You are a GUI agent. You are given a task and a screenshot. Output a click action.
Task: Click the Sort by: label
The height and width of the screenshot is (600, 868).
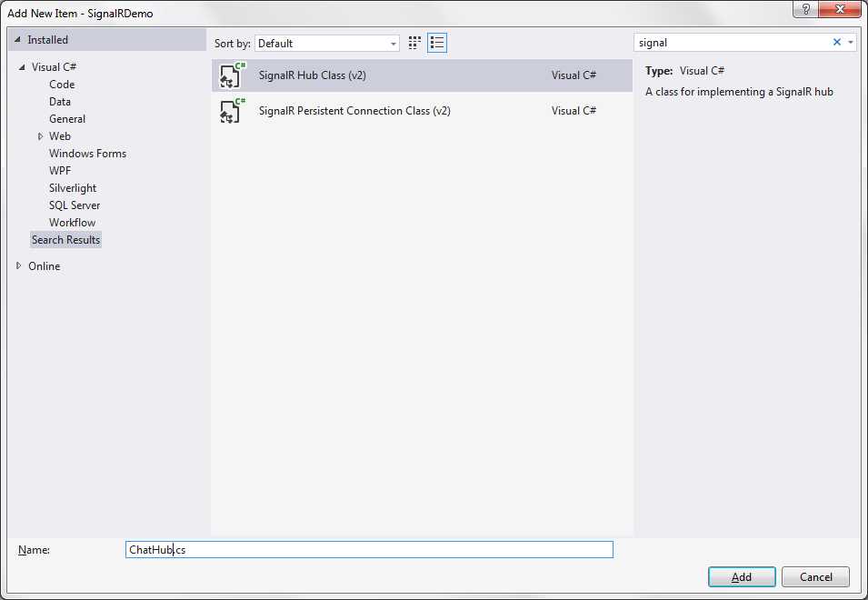coord(232,43)
